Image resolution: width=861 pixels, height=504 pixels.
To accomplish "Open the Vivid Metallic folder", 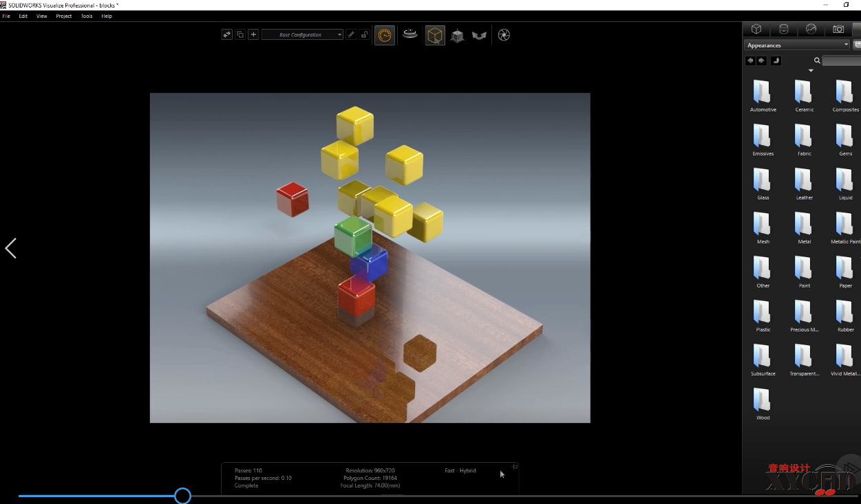I will 845,359.
